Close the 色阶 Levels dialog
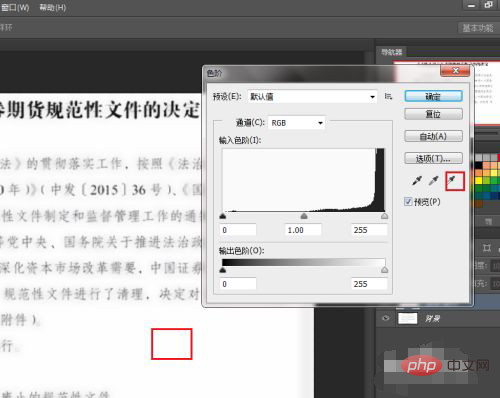 (x=455, y=71)
